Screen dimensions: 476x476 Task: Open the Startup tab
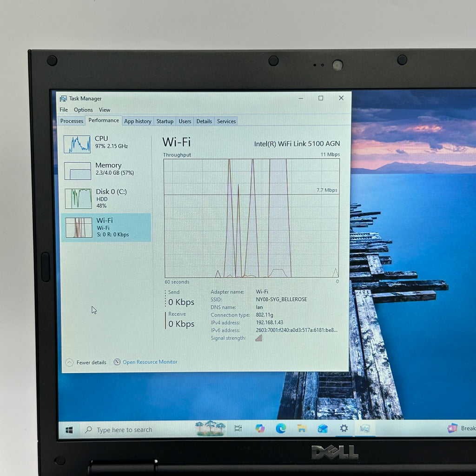165,121
